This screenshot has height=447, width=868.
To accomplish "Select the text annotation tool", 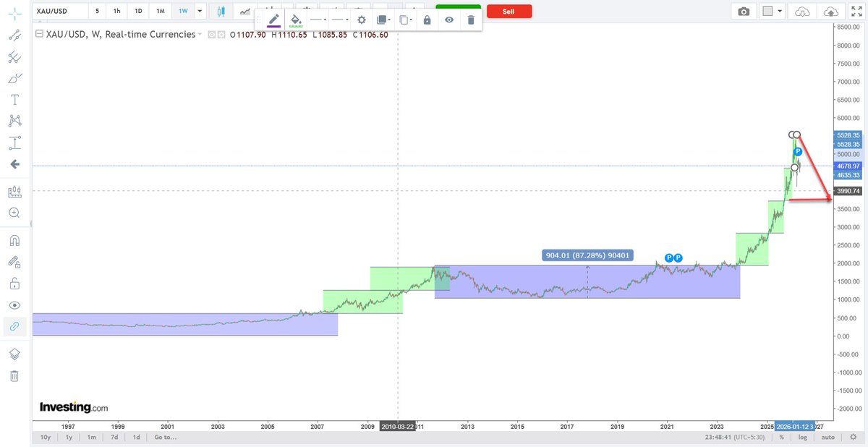I will [14, 100].
